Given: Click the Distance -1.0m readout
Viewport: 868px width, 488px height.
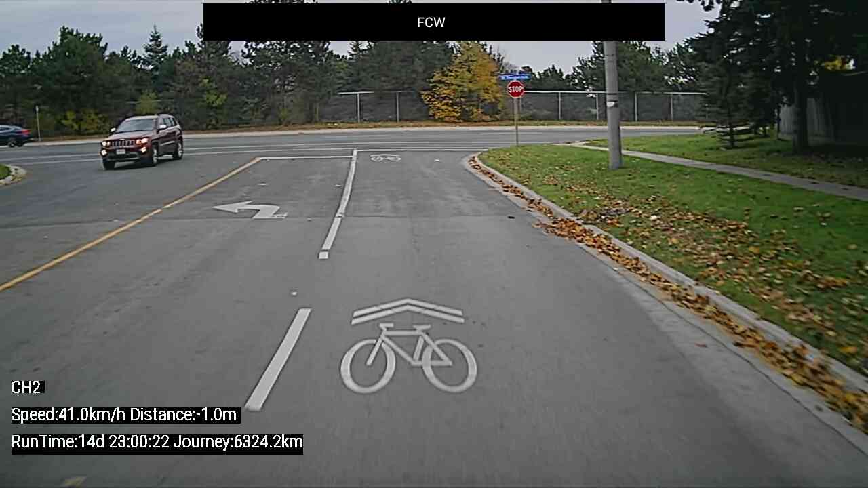Looking at the screenshot, I should pyautogui.click(x=183, y=415).
